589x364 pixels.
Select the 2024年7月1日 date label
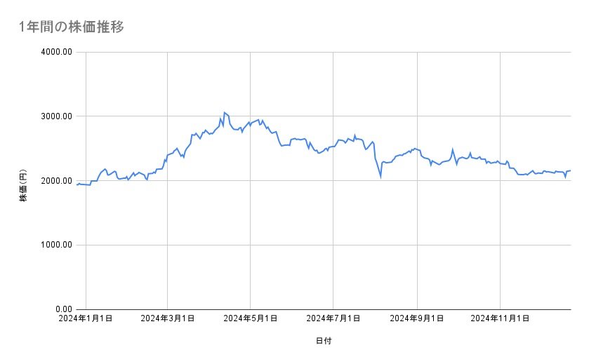333,318
